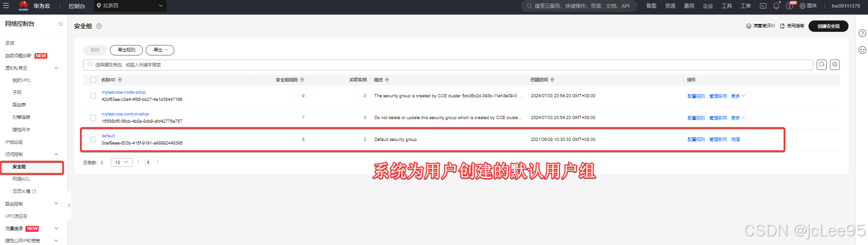Screen dimensions: 868x245
Task: Open 费用 in the top navigation
Action: [689, 6]
